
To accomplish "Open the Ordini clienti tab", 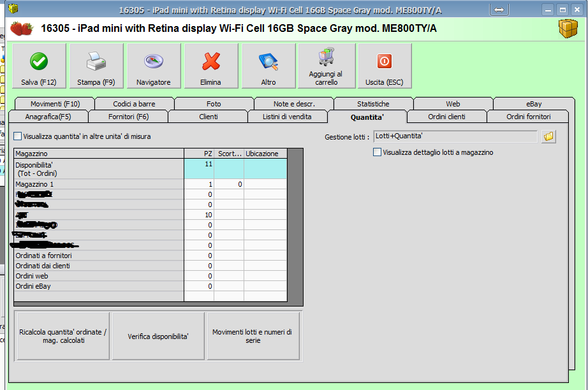I will (x=446, y=117).
